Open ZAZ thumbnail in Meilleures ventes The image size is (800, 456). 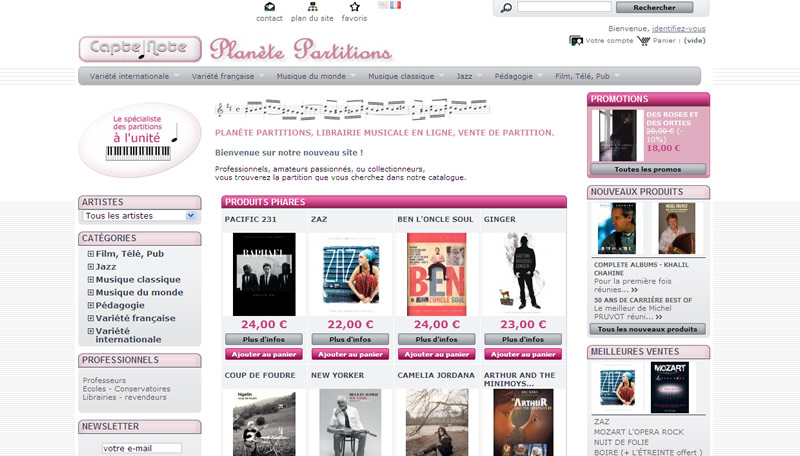[617, 388]
